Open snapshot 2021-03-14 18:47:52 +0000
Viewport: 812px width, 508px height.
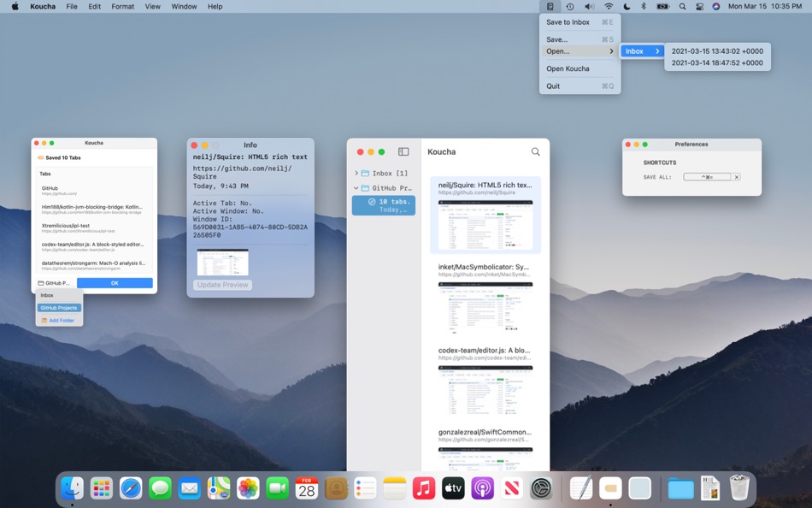click(717, 62)
